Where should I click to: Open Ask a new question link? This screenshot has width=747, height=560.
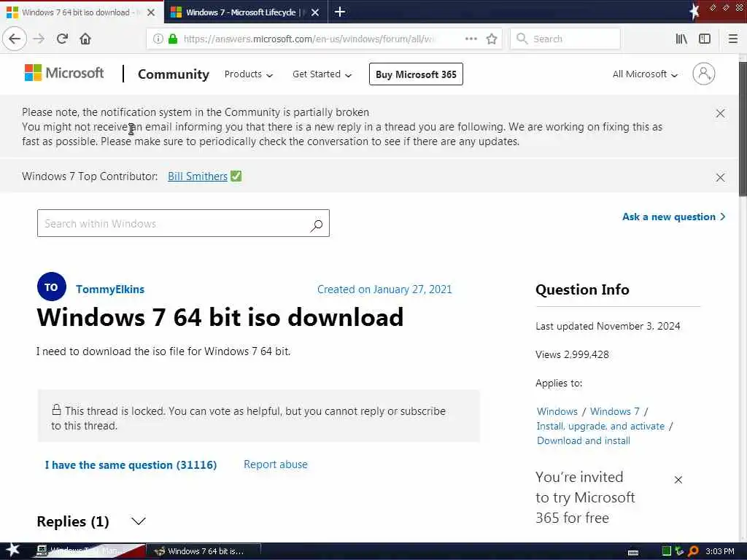[673, 217]
